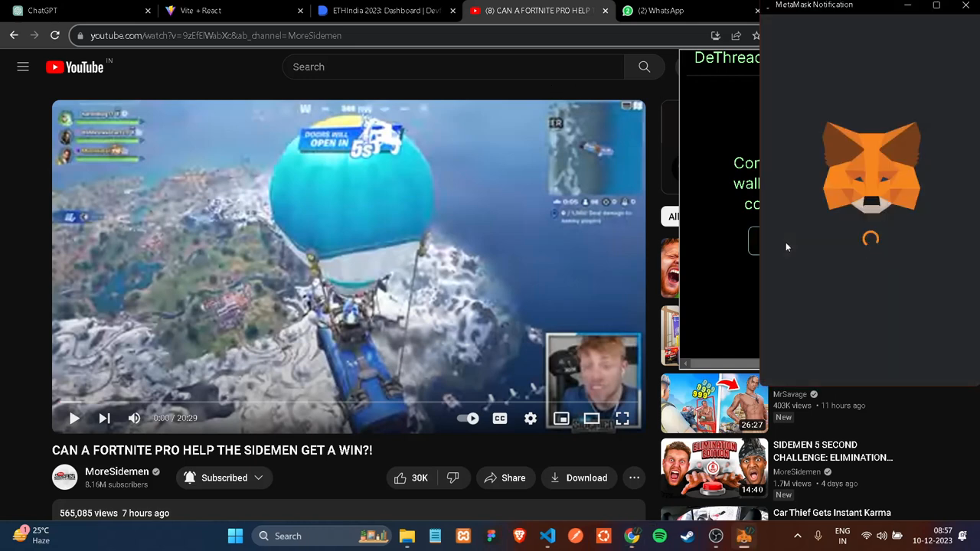This screenshot has height=551, width=980.
Task: Open the Windows Start menu
Action: click(x=235, y=536)
